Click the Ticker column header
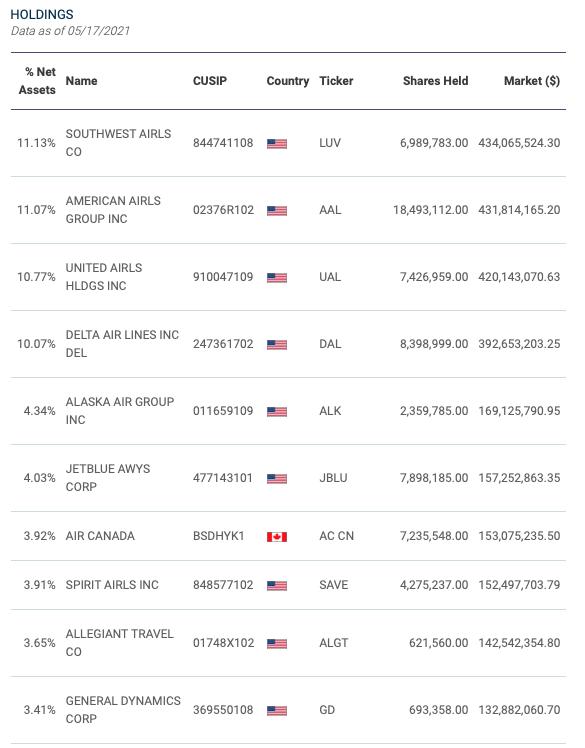This screenshot has width=585, height=748. (336, 81)
